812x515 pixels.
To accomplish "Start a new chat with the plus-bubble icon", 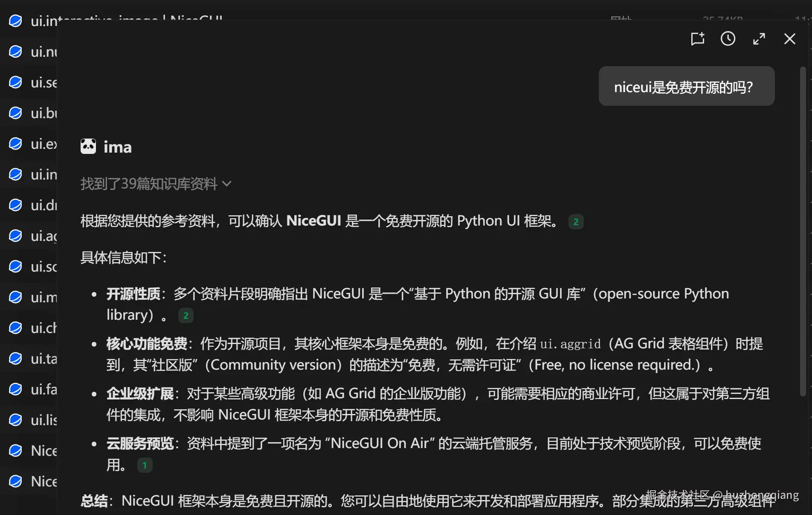I will click(698, 39).
